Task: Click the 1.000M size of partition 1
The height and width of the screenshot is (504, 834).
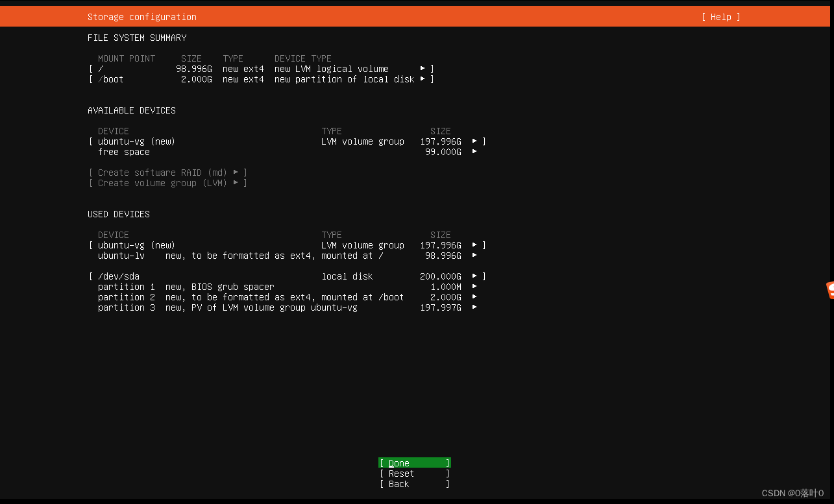Action: click(x=446, y=287)
